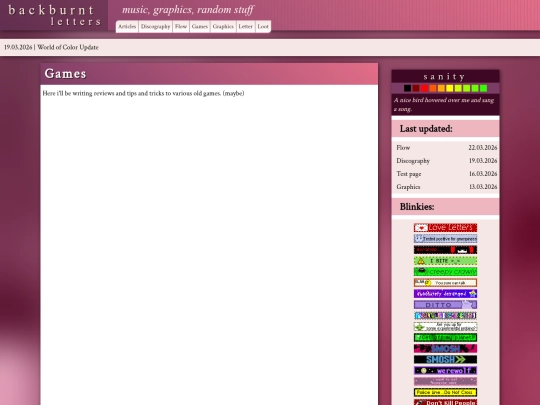540x405 pixels.
Task: Click the werewolf blinkie
Action: (445, 371)
